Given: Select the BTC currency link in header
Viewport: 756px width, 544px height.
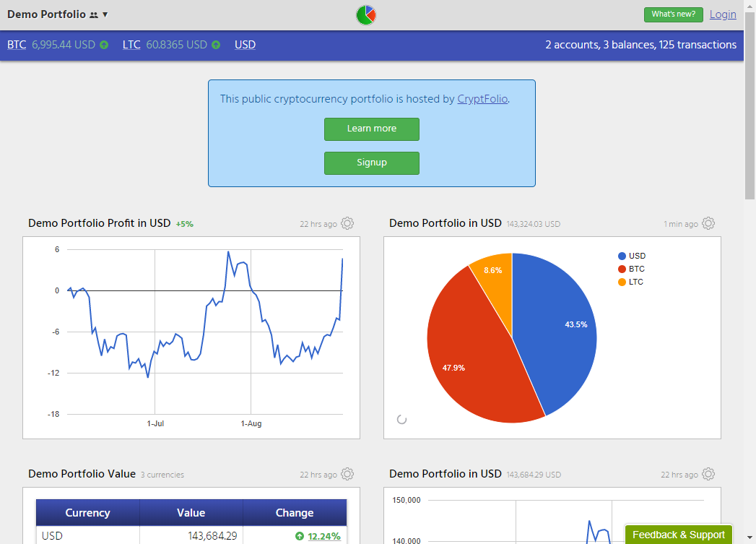Looking at the screenshot, I should pos(17,45).
